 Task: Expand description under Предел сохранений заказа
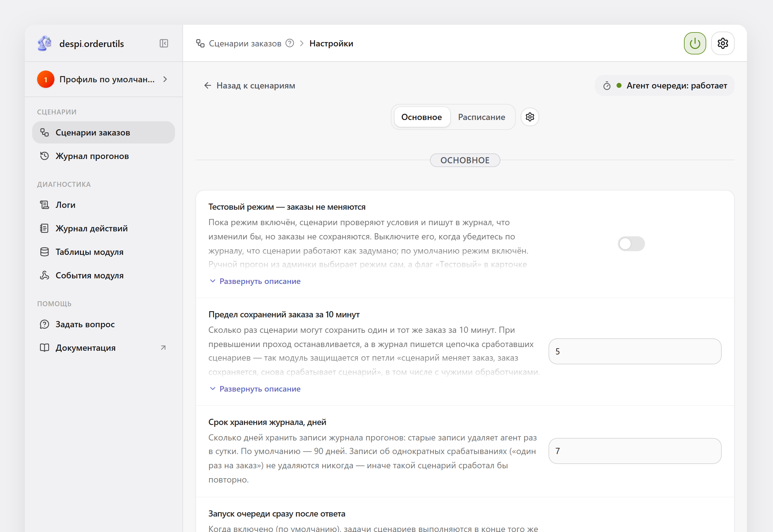tap(255, 389)
